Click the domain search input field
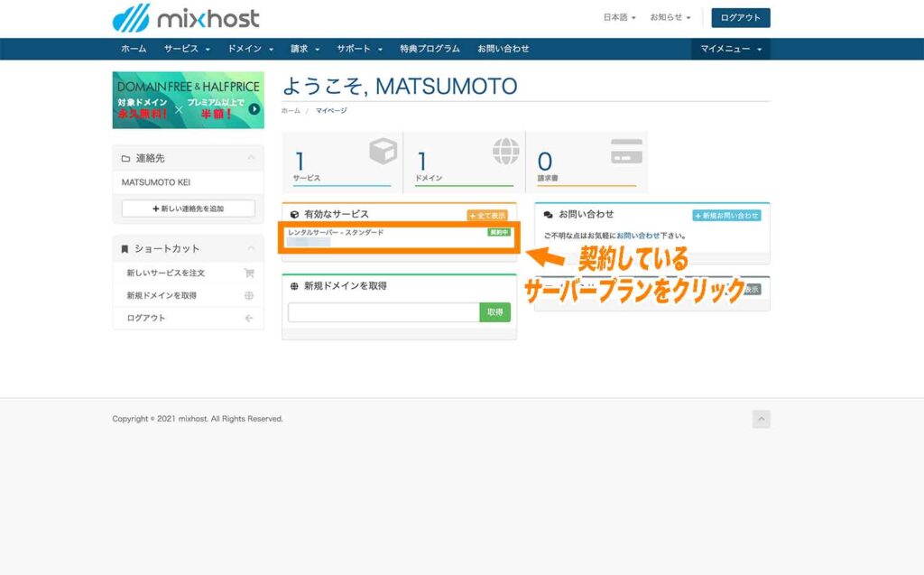The width and height of the screenshot is (924, 575). point(383,311)
